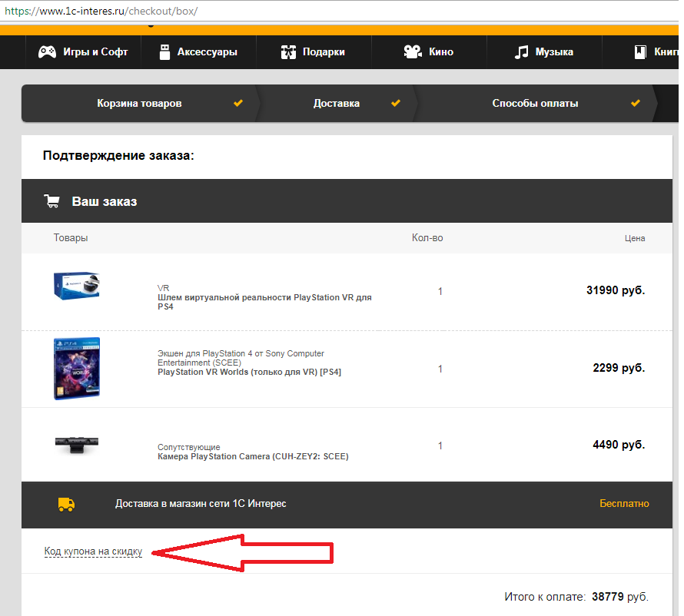Click the gift icon next to Подарки
Image resolution: width=684 pixels, height=616 pixels.
coord(288,52)
